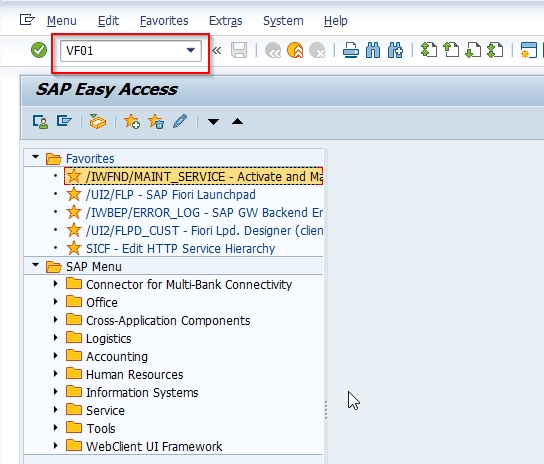The height and width of the screenshot is (464, 544).
Task: Click Delete Favorites star trash icon
Action: point(156,122)
